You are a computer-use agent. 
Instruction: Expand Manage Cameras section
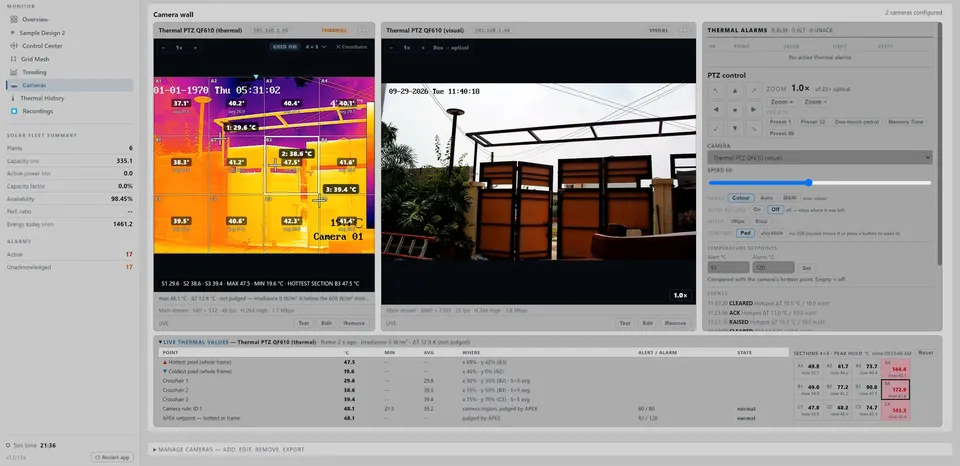[x=228, y=449]
